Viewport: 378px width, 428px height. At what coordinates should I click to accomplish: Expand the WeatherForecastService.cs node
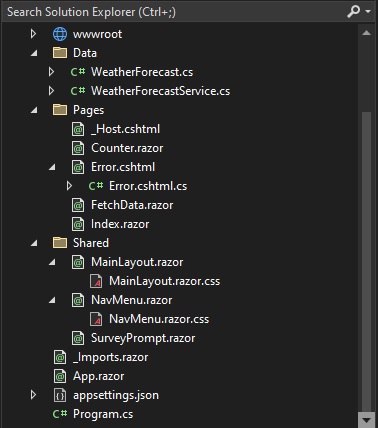(x=51, y=91)
